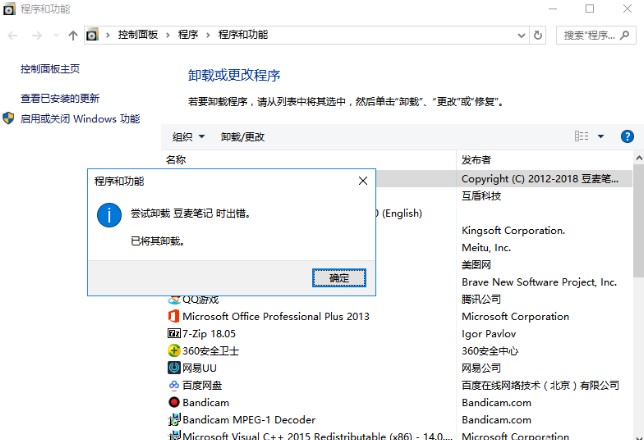
Task: Click the 卸载/更改 toolbar button
Action: tap(243, 137)
